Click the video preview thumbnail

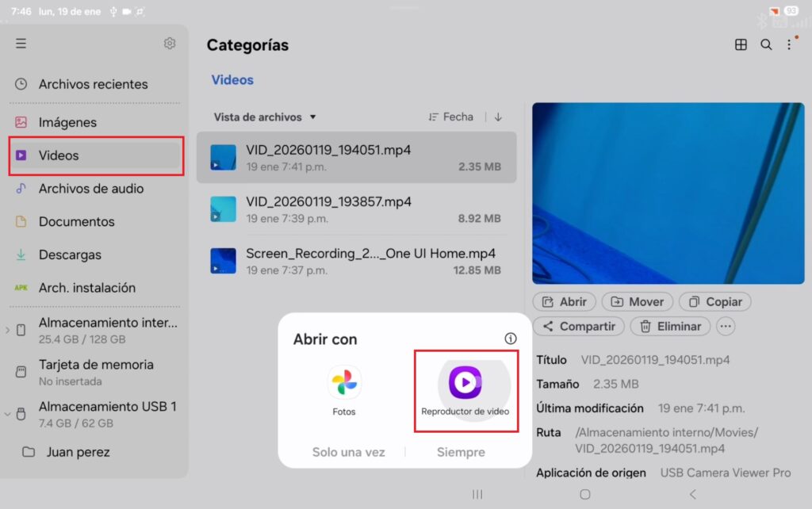[668, 193]
